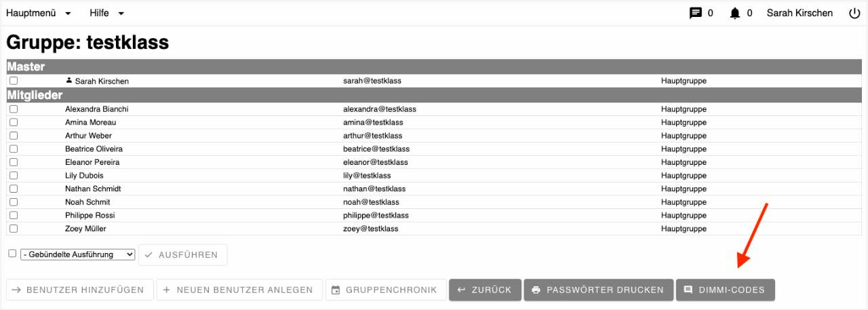Expand the Hilfe menu
The width and height of the screenshot is (868, 310).
point(107,13)
